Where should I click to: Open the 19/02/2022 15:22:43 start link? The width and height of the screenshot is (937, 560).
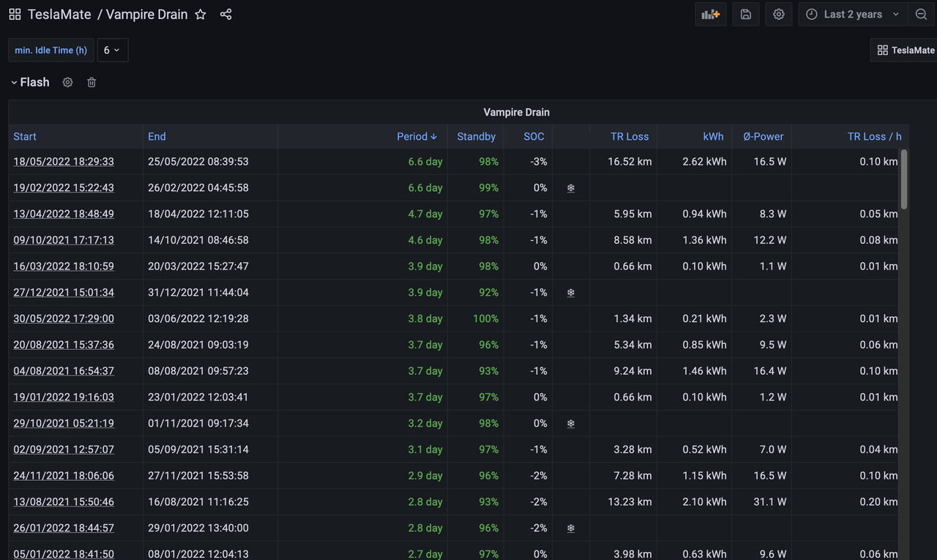click(64, 188)
